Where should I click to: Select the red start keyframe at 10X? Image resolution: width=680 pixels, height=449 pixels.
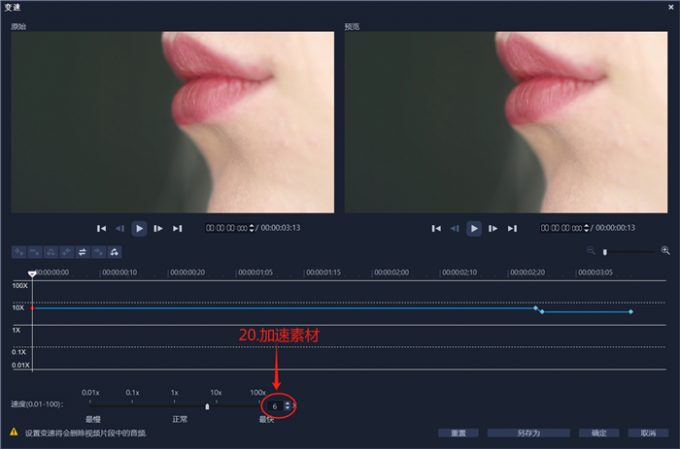(x=32, y=308)
